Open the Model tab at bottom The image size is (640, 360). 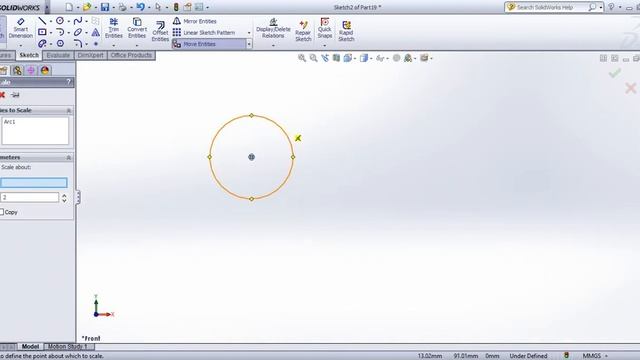click(30, 346)
